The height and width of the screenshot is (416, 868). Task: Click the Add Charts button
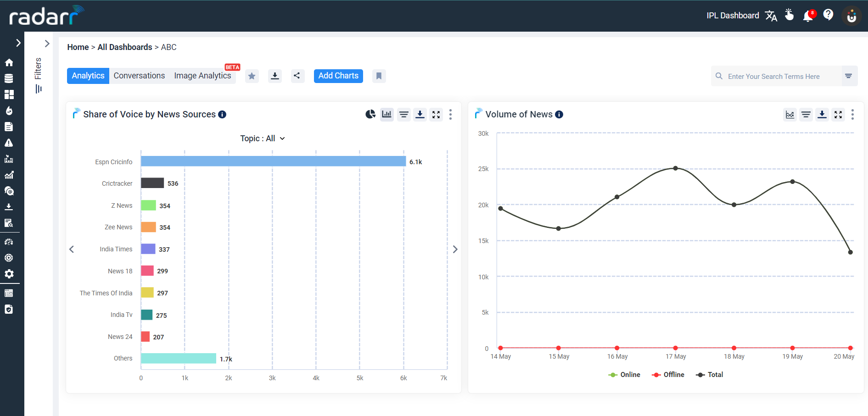pos(338,76)
